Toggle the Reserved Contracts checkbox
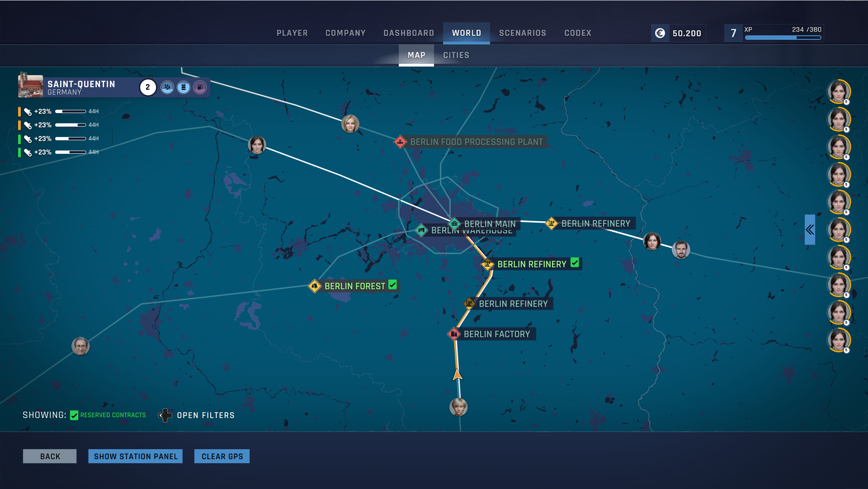Screen dimensions: 868x489 [x=74, y=415]
